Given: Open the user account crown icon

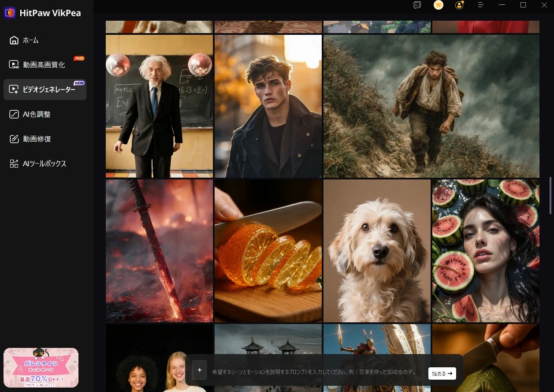Looking at the screenshot, I should [x=459, y=5].
